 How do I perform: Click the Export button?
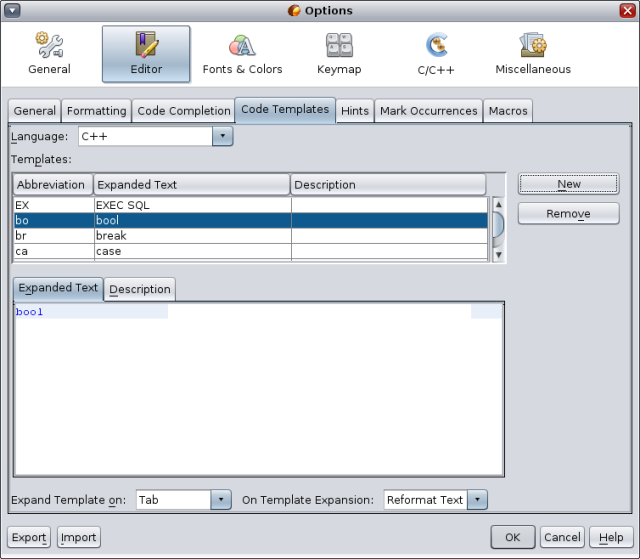(x=29, y=537)
